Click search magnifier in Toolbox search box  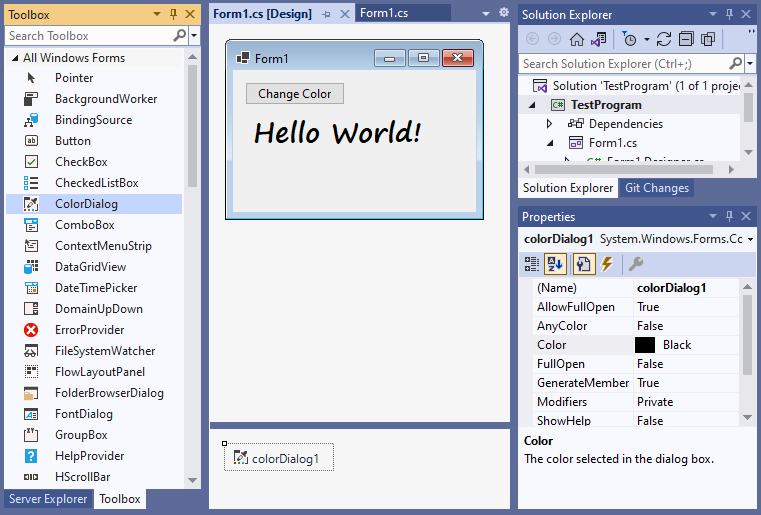click(x=180, y=35)
